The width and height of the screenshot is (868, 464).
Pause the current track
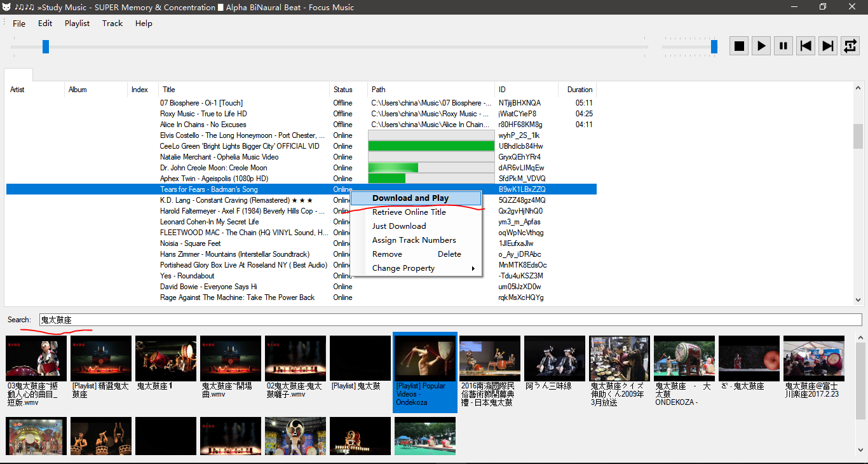coord(783,46)
